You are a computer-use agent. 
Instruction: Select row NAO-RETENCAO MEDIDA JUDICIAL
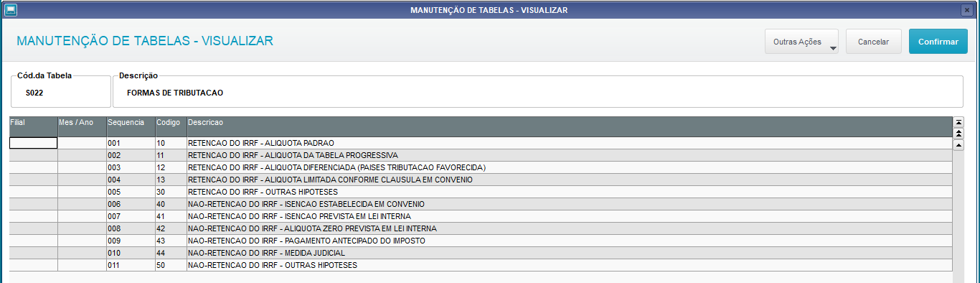pyautogui.click(x=481, y=253)
